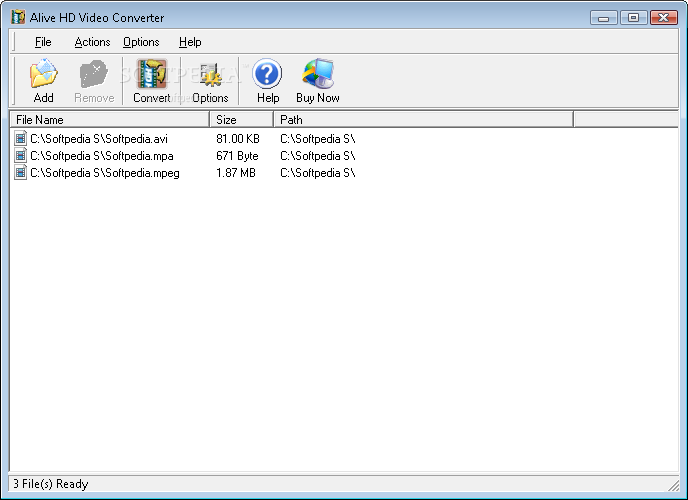Image resolution: width=688 pixels, height=500 pixels.
Task: Open the Options menu in menu bar
Action: tap(141, 42)
